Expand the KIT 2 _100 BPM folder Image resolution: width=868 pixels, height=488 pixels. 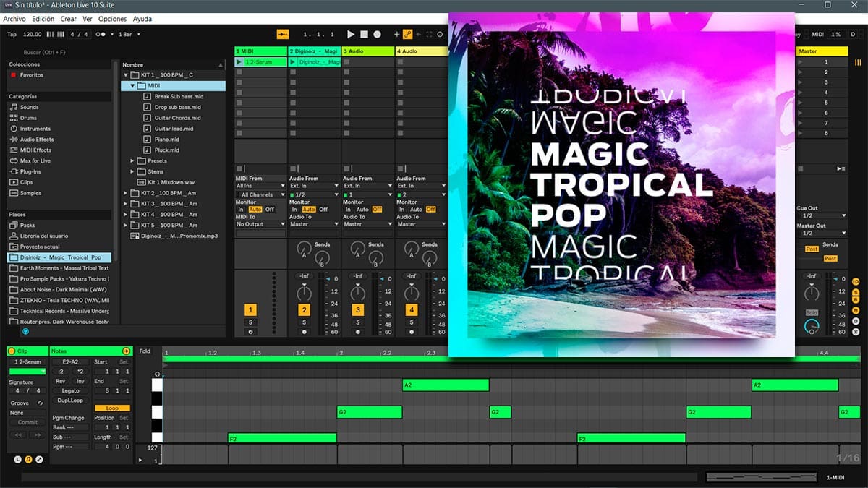125,193
